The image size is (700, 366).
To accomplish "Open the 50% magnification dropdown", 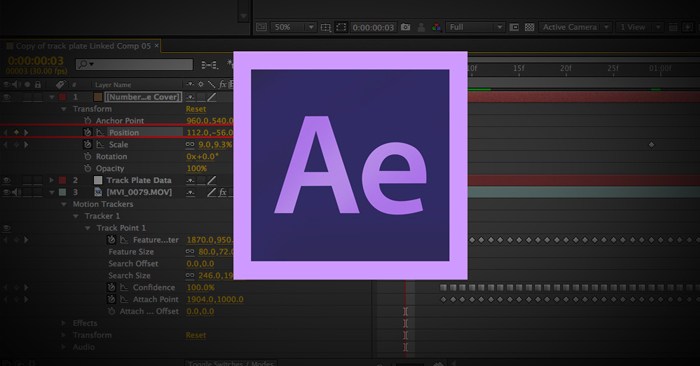I will click(293, 27).
